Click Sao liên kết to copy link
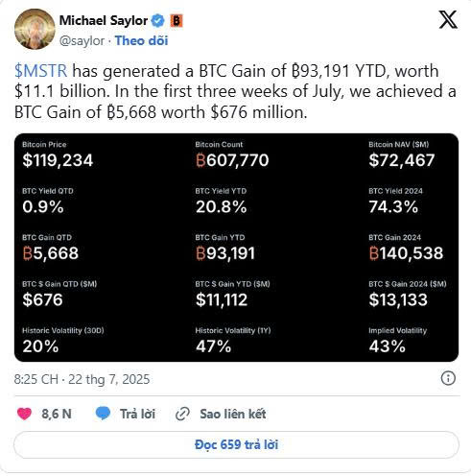 tap(233, 414)
